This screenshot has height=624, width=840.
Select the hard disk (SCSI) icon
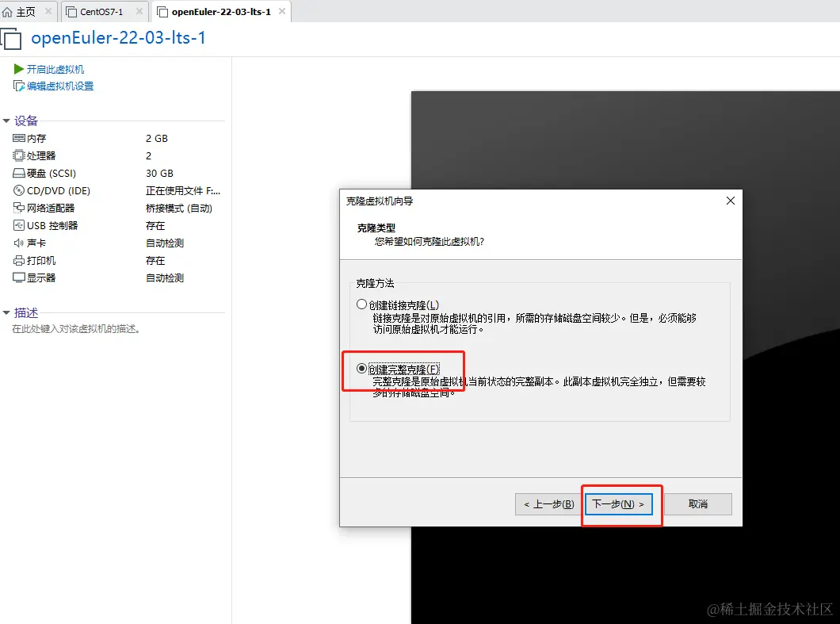click(19, 173)
